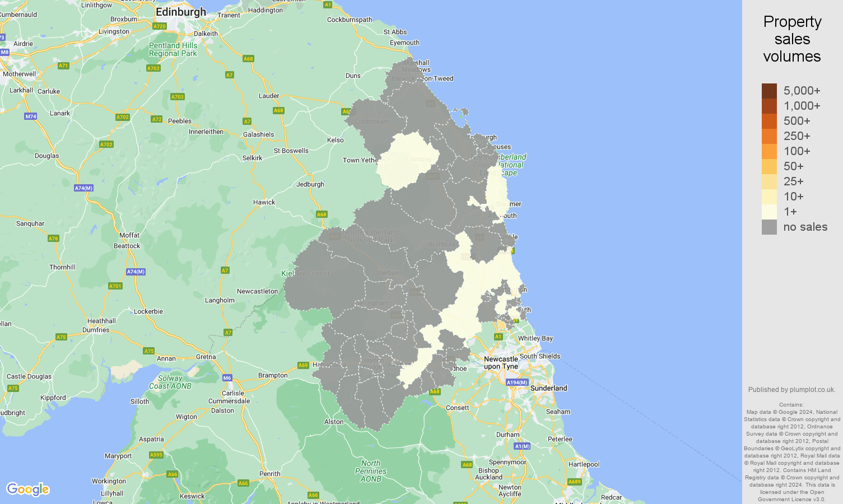
Task: Click the Published by plumplot.co.uk text
Action: click(x=792, y=390)
